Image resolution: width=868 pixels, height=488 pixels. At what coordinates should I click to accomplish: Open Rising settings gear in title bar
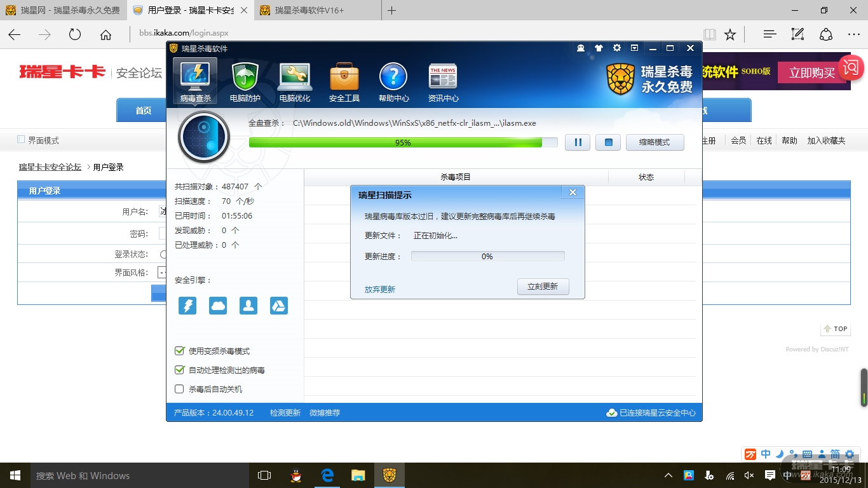pos(616,48)
